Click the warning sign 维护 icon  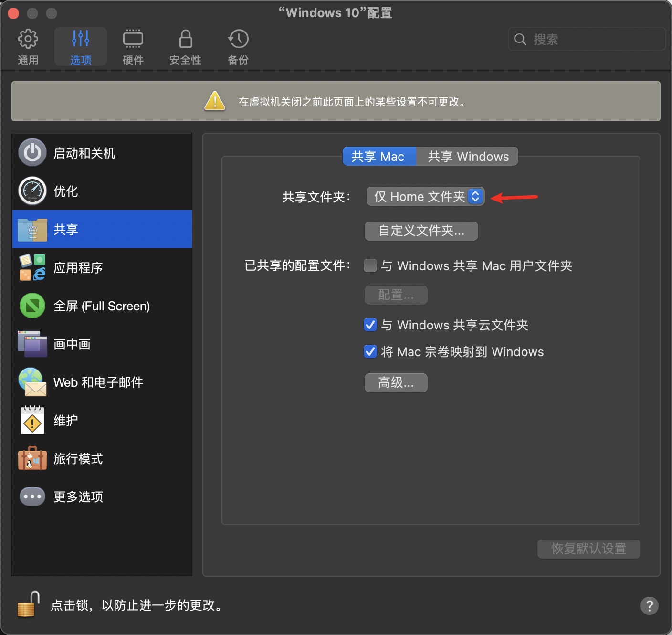[32, 420]
